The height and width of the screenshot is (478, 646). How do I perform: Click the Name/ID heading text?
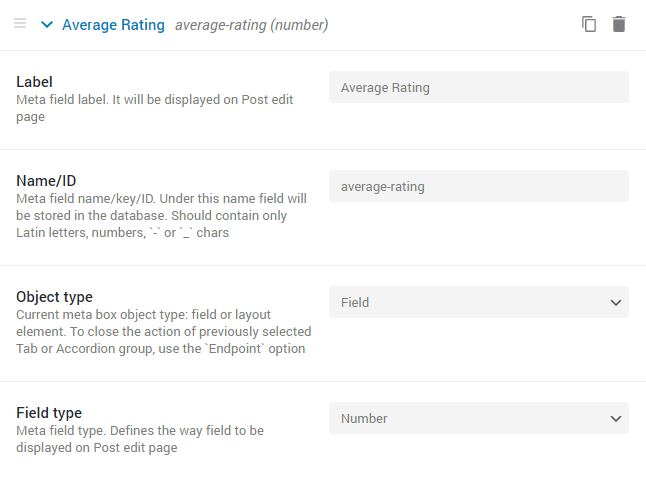46,180
